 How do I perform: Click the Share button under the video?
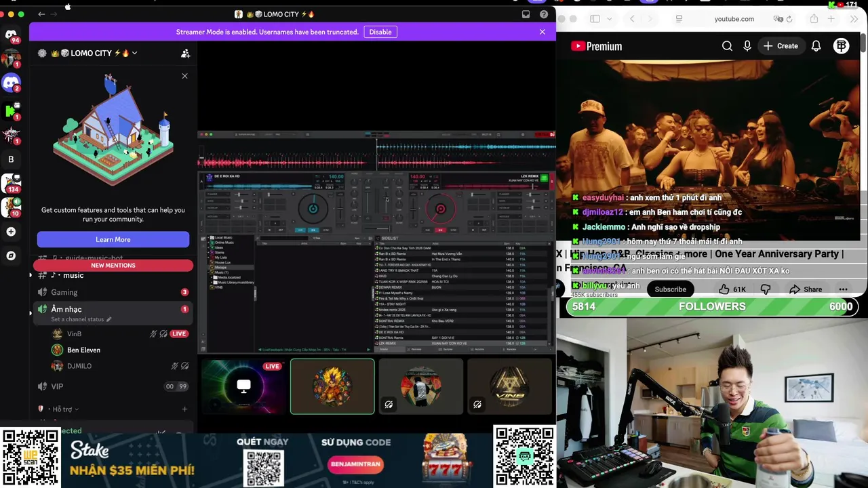(x=806, y=289)
